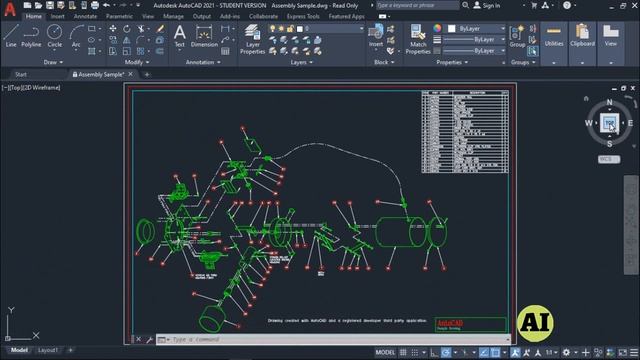Image resolution: width=640 pixels, height=360 pixels.
Task: Click the WCS coordinate system button
Action: (x=609, y=159)
